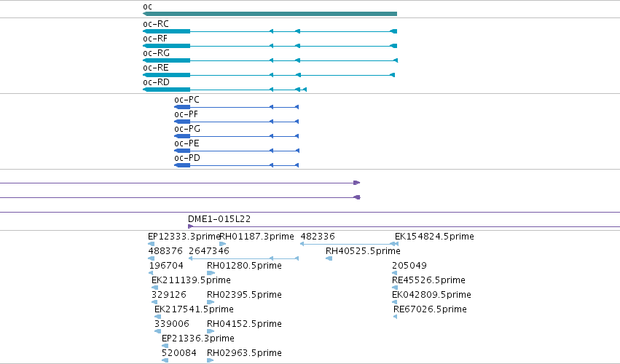
Task: Select the 205049 feature arrow
Action: (394, 273)
